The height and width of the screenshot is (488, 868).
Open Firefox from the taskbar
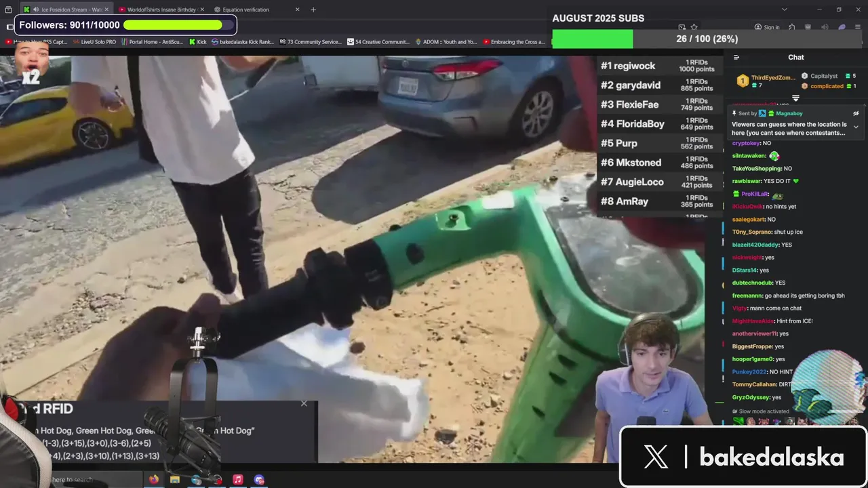(x=154, y=480)
